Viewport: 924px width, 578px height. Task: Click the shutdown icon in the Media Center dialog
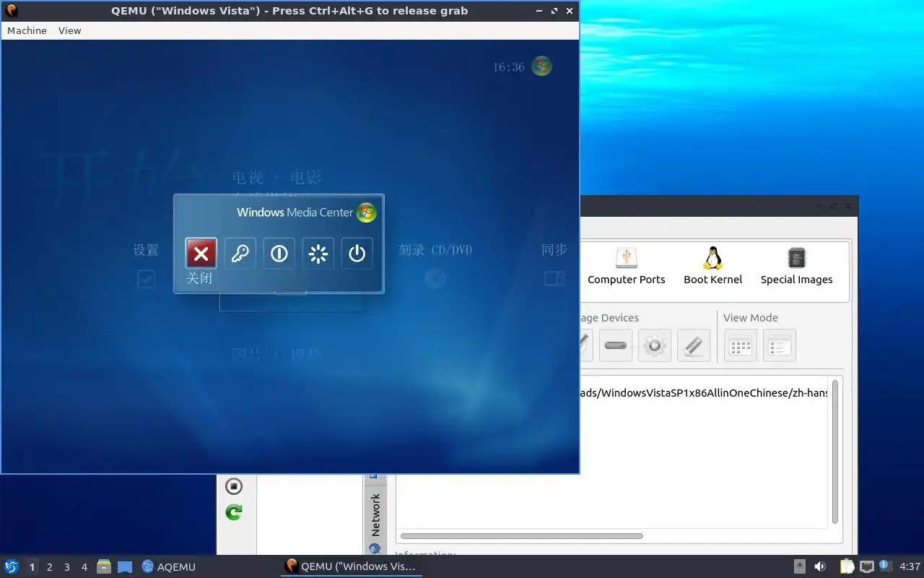click(x=279, y=254)
